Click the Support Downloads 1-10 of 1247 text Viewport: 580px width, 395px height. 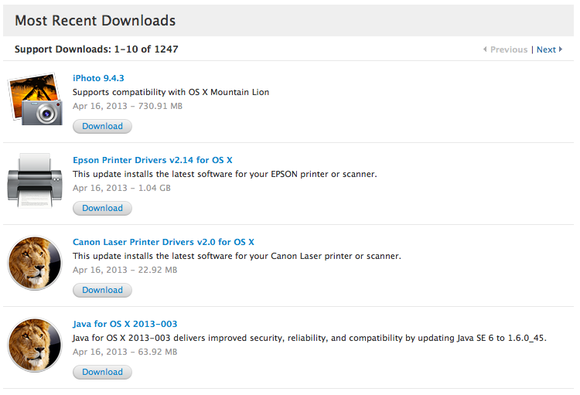96,49
